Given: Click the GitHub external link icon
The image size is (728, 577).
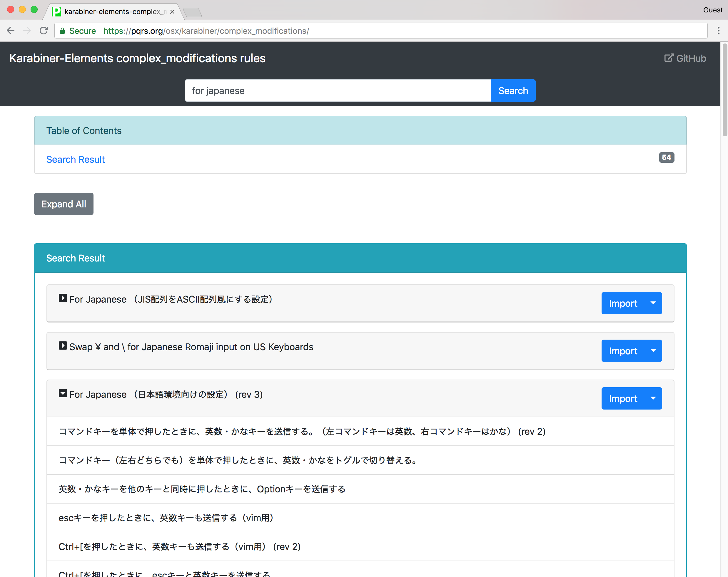Looking at the screenshot, I should 669,58.
